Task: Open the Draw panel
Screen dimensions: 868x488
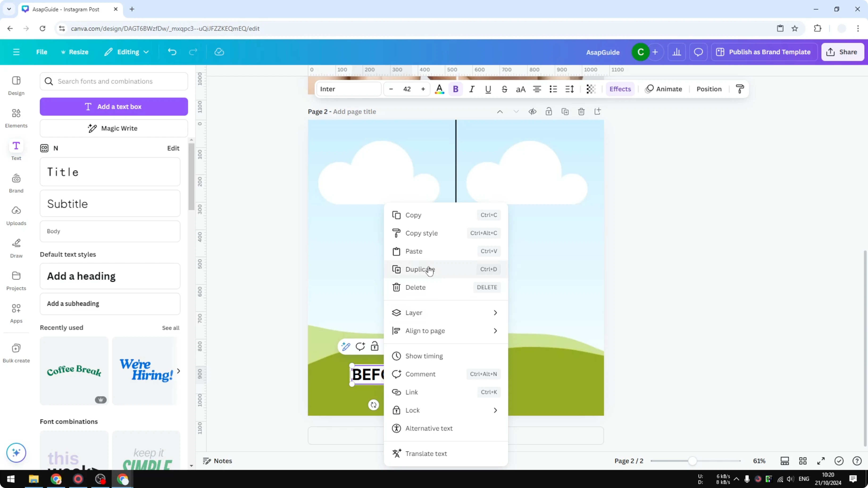Action: [16, 248]
